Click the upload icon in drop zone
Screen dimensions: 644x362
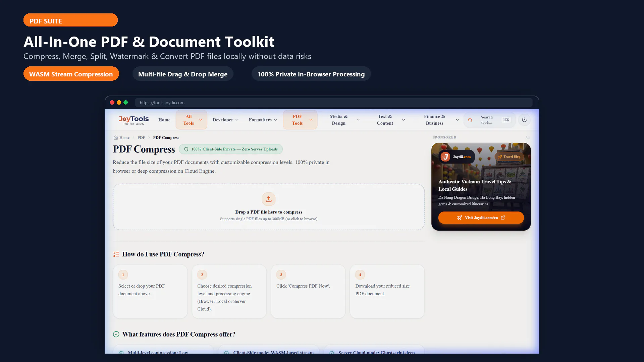pyautogui.click(x=269, y=199)
